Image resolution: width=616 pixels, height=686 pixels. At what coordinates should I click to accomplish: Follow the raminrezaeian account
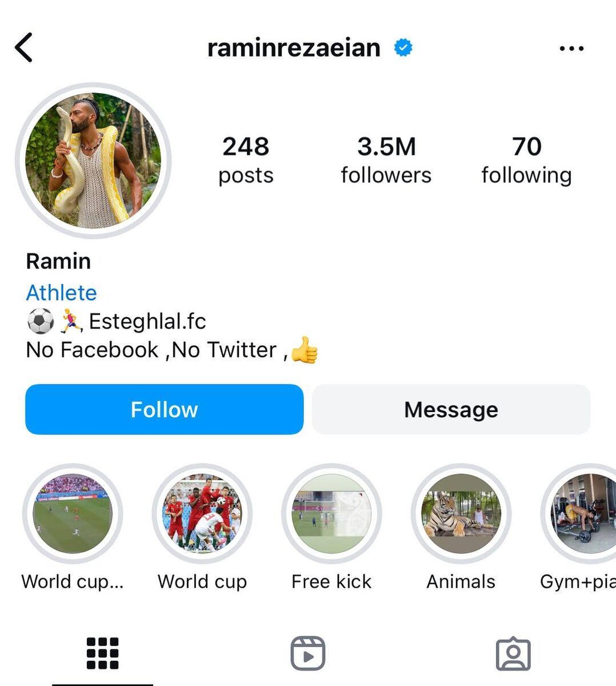click(165, 409)
